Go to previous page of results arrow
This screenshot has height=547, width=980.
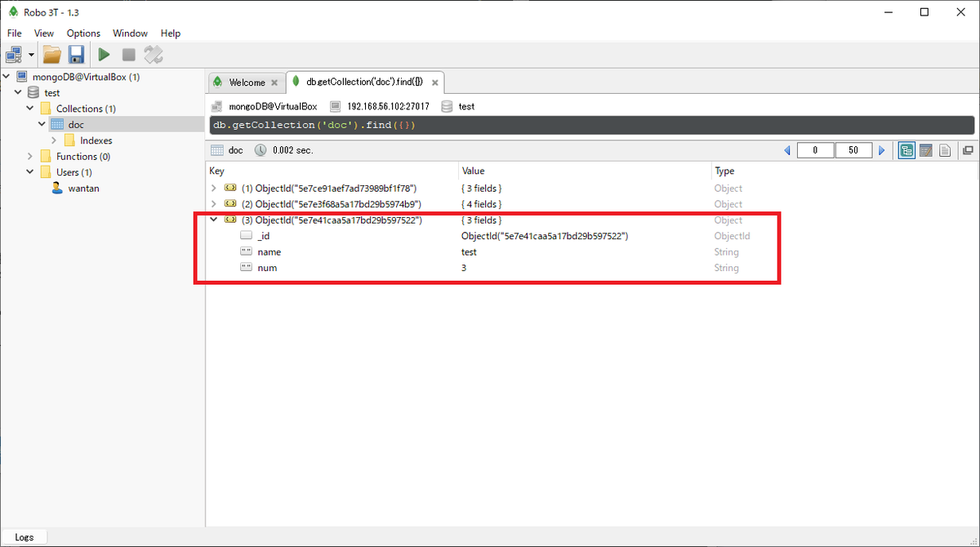[787, 150]
